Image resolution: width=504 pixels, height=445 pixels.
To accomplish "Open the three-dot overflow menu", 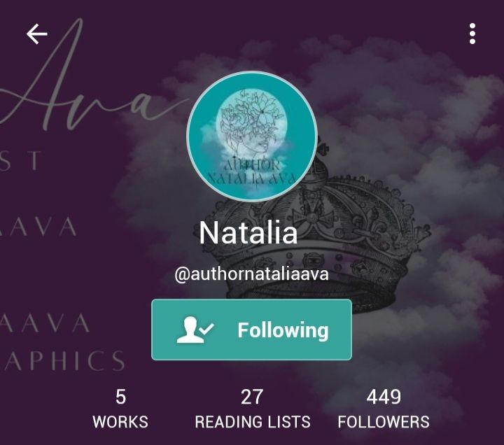I will coord(472,34).
